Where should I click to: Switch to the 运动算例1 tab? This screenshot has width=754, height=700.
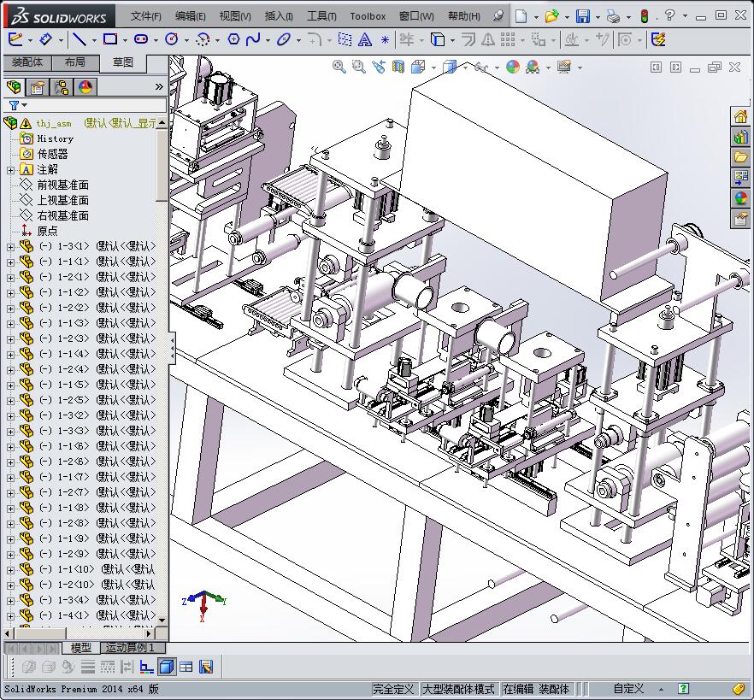pos(130,648)
